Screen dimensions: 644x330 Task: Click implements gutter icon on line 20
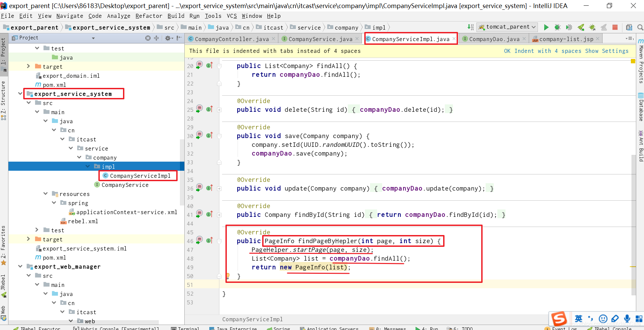pyautogui.click(x=210, y=65)
